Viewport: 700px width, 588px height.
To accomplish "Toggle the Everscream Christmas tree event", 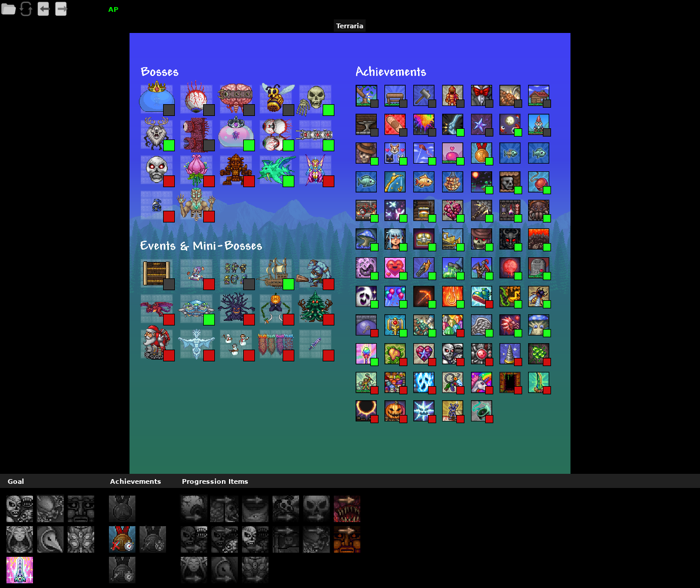I will pyautogui.click(x=316, y=308).
